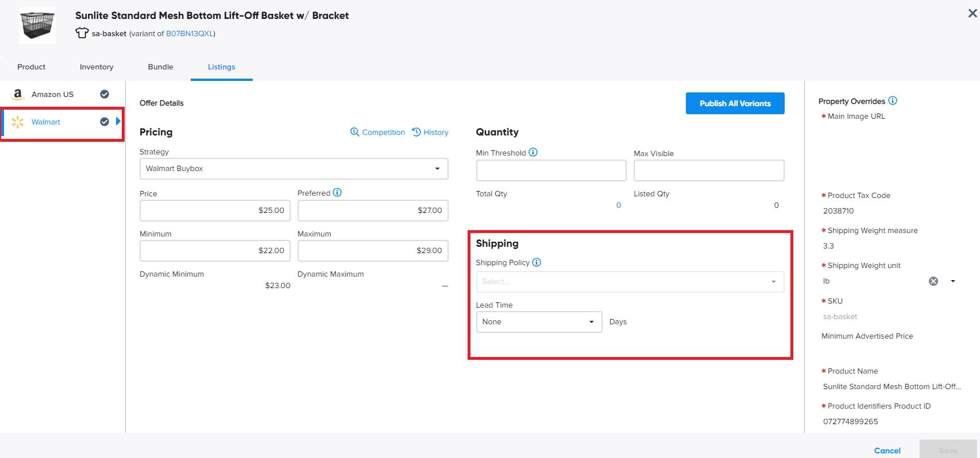
Task: Click the Publish All Variants button
Action: [x=735, y=103]
